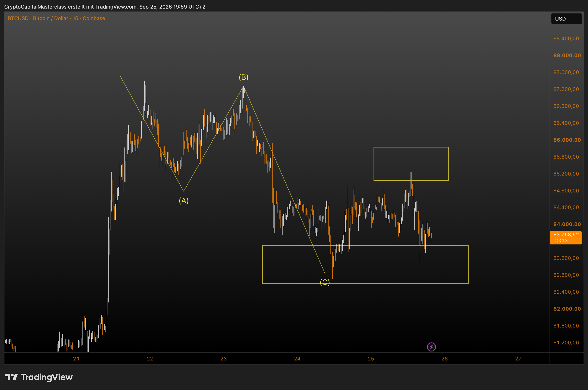Image resolution: width=588 pixels, height=390 pixels.
Task: Click the upper yellow target rectangle
Action: (x=411, y=163)
